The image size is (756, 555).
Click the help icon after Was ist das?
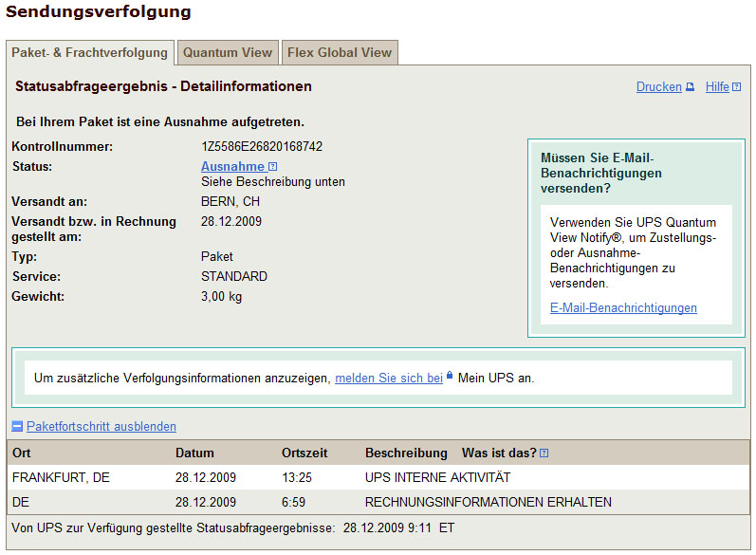click(544, 453)
